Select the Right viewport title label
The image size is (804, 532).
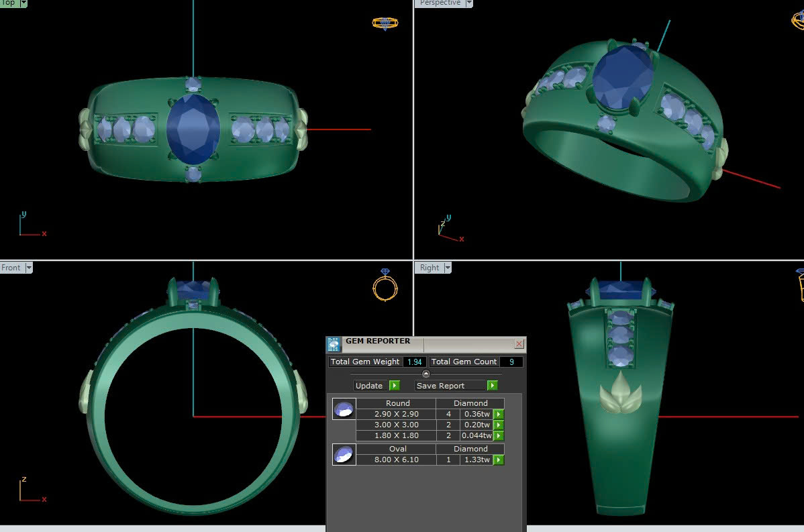tap(429, 268)
